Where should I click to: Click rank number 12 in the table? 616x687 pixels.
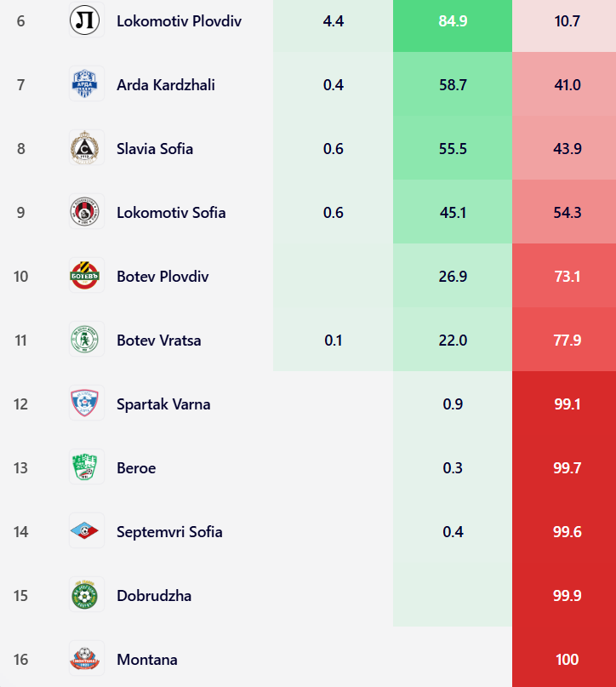20,404
